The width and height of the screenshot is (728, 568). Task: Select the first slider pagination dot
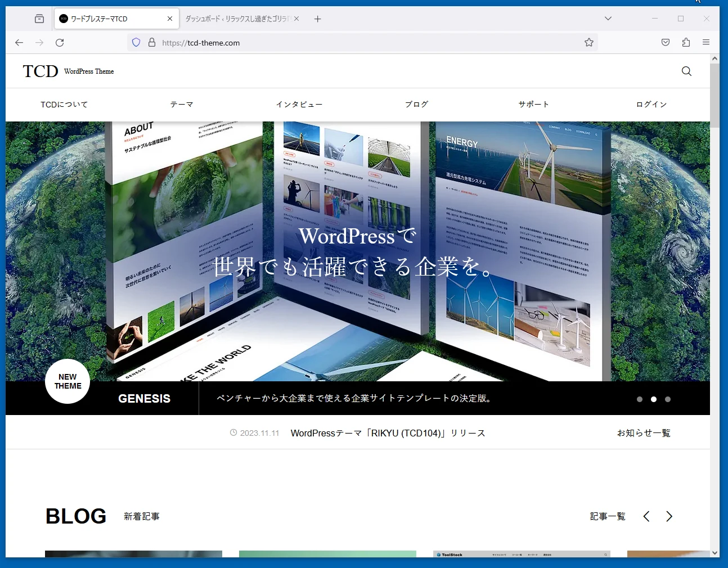click(640, 399)
